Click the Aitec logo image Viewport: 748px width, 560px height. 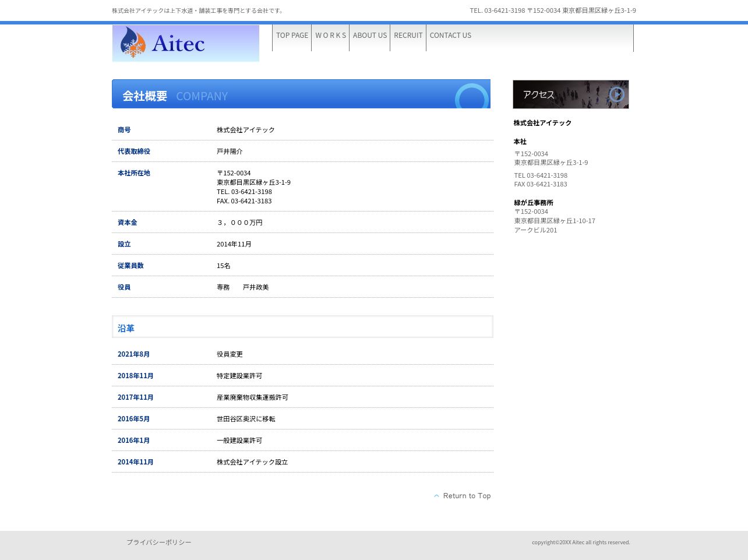(186, 43)
